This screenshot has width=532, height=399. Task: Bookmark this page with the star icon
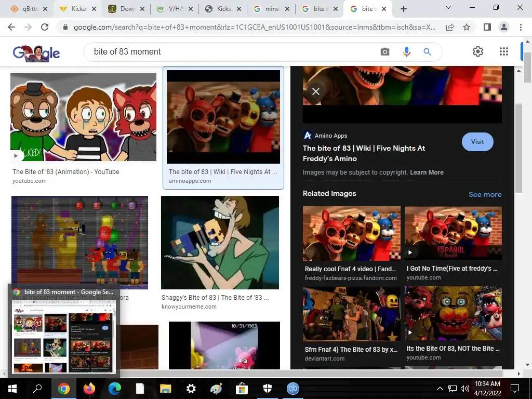(467, 27)
